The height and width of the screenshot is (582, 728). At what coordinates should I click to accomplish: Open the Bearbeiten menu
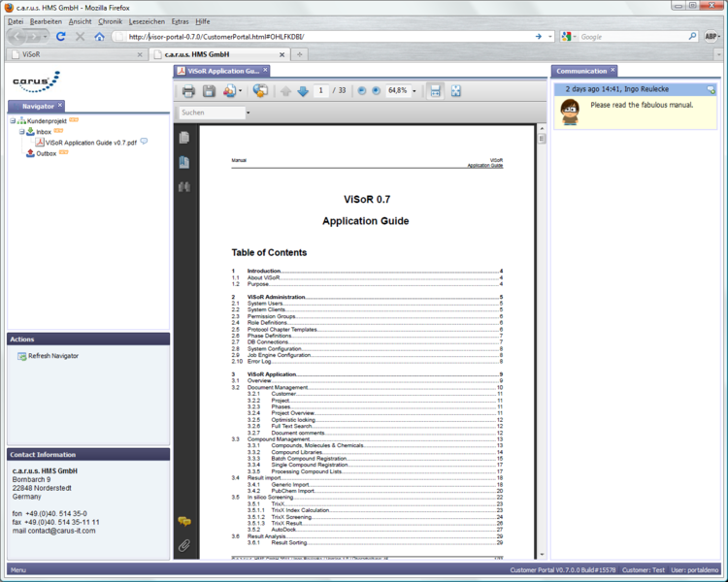[46, 21]
